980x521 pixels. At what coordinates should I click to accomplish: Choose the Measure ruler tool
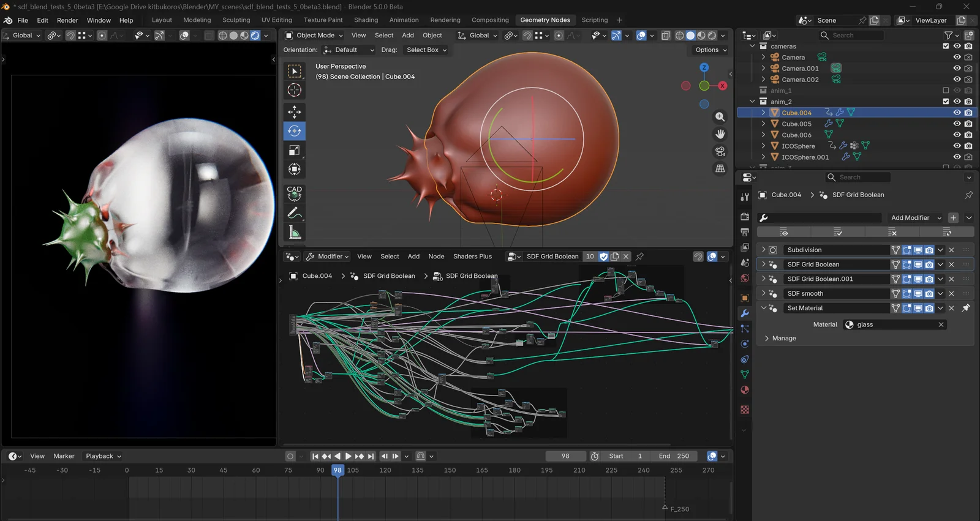pyautogui.click(x=295, y=232)
